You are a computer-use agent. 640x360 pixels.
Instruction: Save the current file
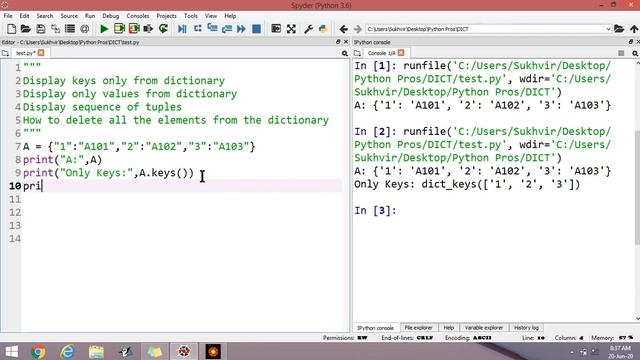tap(40, 29)
